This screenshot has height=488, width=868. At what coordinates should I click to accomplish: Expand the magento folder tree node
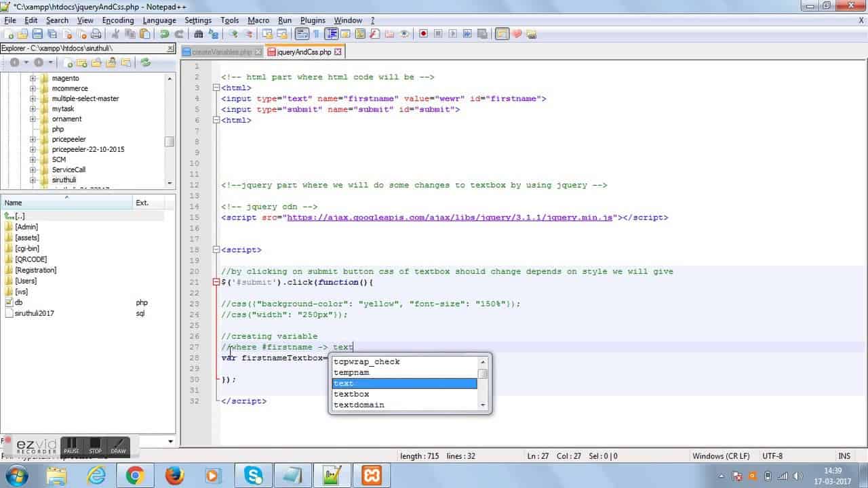point(33,79)
